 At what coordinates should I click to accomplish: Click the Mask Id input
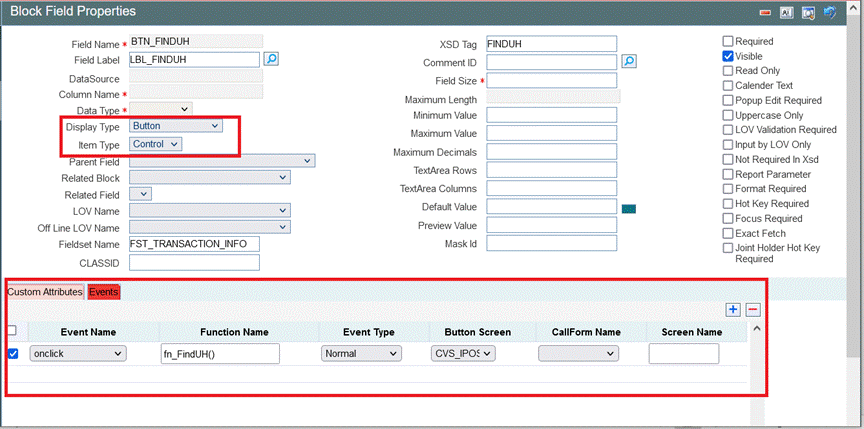coord(552,243)
